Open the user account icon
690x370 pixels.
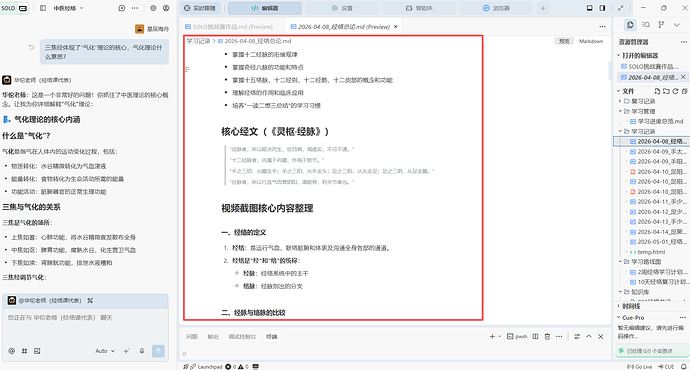166,8
